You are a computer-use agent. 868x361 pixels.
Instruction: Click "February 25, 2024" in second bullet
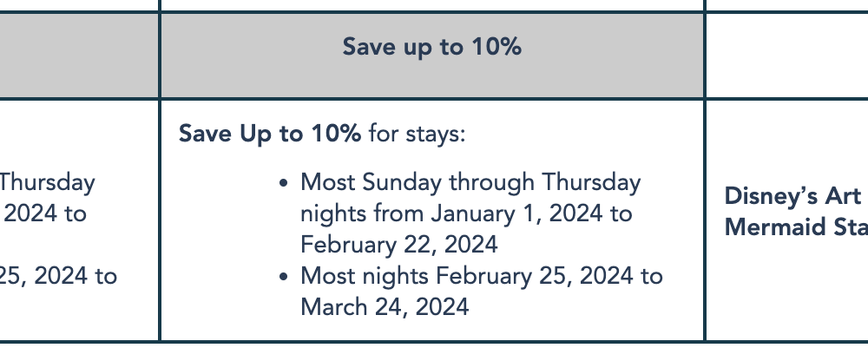534,276
